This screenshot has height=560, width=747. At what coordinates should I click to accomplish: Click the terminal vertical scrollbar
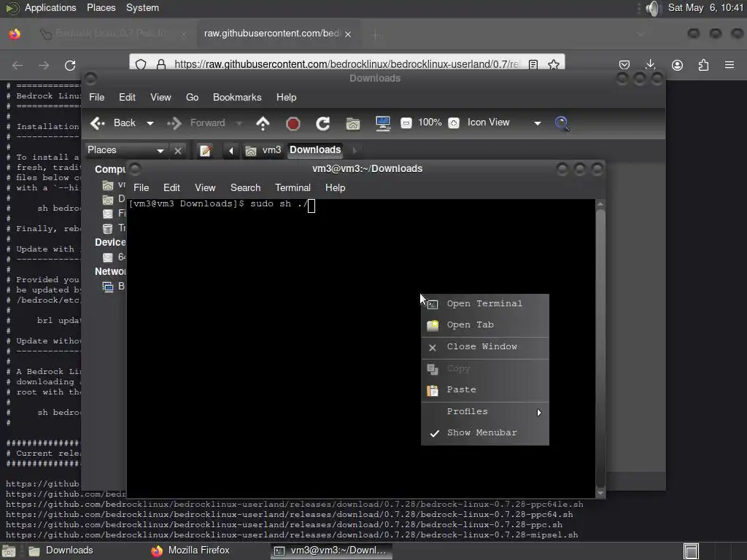coord(600,349)
